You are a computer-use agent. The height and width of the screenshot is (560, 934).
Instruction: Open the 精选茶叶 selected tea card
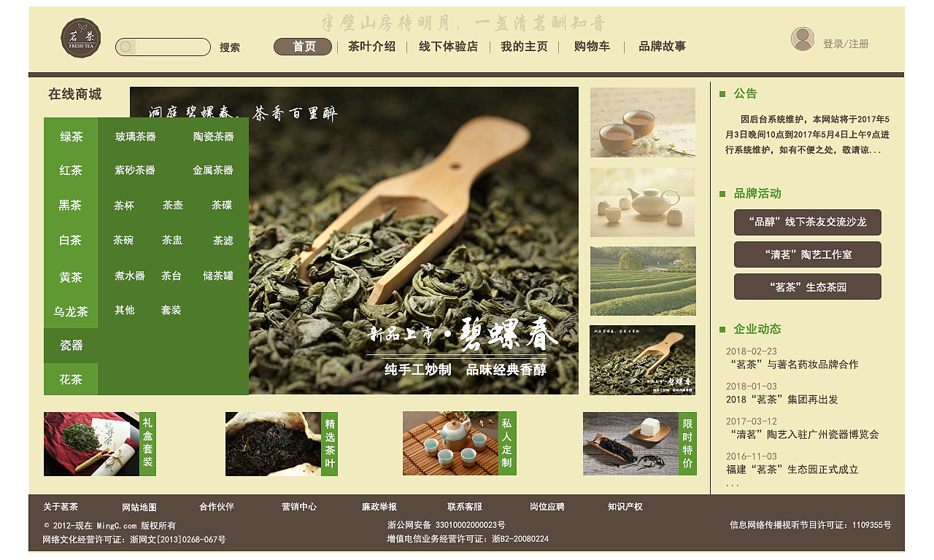pyautogui.click(x=282, y=444)
